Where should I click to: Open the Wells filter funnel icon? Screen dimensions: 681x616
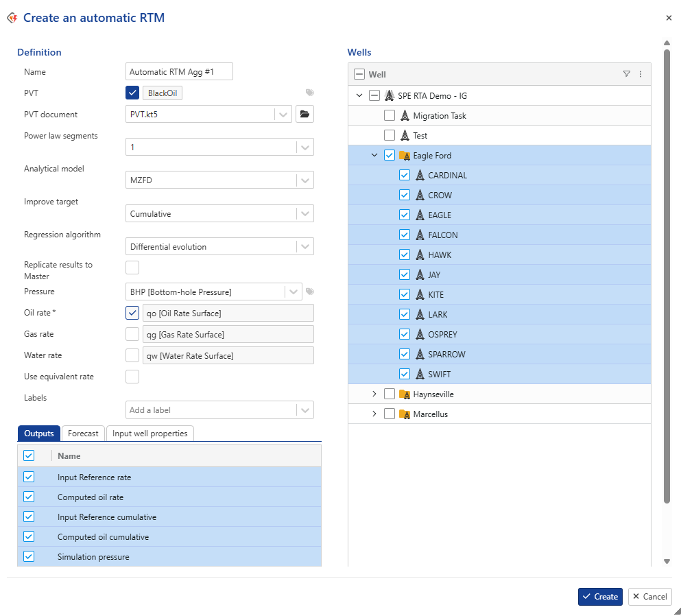626,74
